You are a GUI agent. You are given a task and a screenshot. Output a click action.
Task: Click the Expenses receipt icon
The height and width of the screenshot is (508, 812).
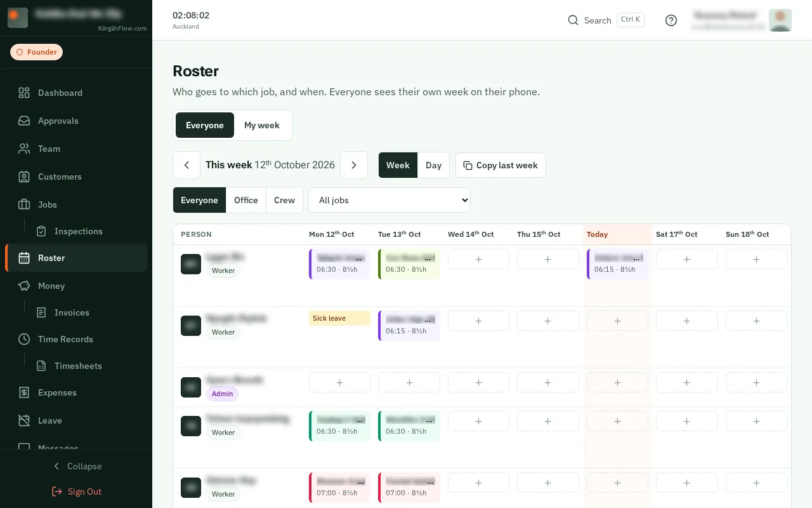(24, 392)
